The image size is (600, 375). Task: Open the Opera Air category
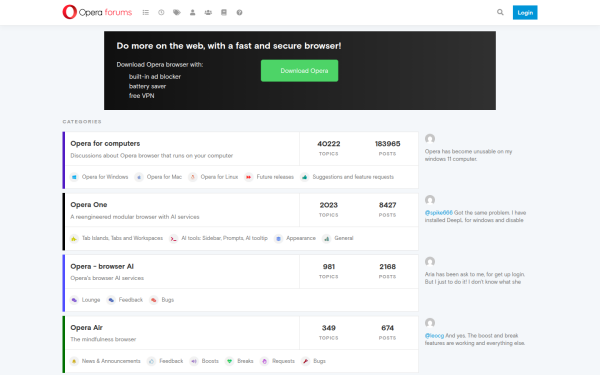[86, 328]
